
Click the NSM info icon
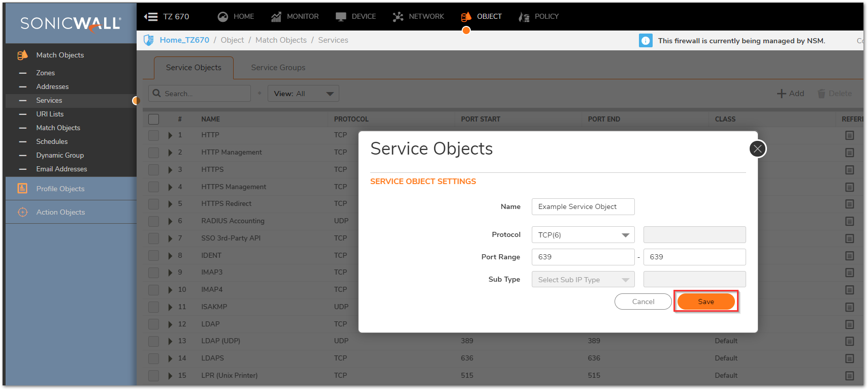tap(645, 41)
